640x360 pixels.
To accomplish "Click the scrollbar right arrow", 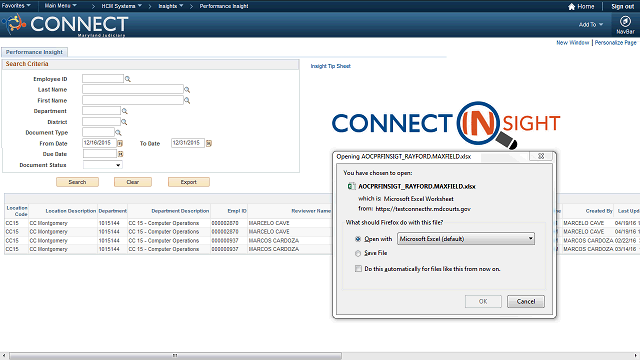I will [636, 356].
